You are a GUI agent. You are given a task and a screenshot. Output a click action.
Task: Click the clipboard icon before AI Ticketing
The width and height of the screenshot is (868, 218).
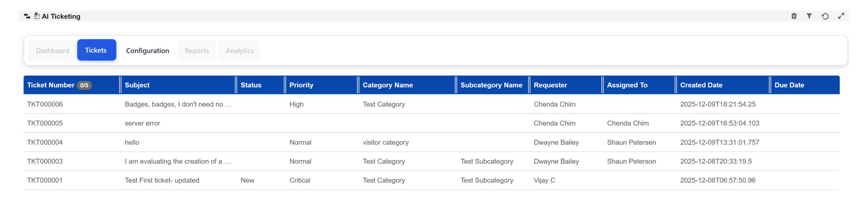point(37,16)
